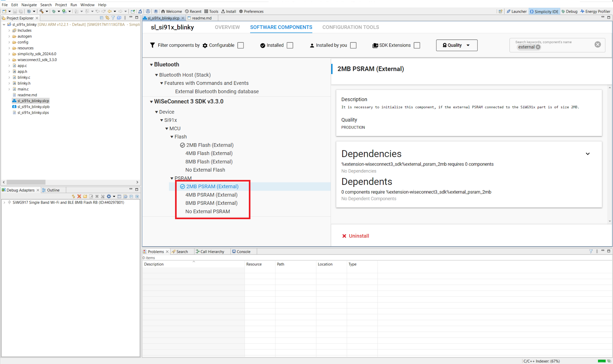This screenshot has height=364, width=613.
Task: Collapse the Dependencies section chevron
Action: pos(587,154)
